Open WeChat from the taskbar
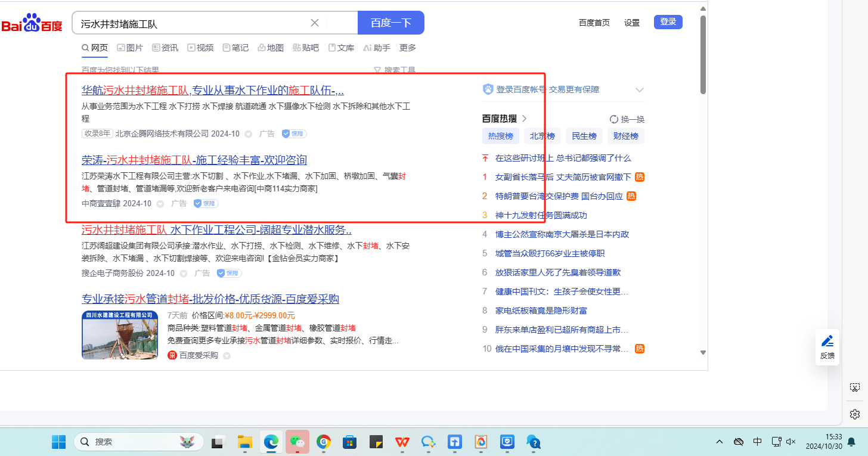The width and height of the screenshot is (868, 456). [297, 442]
